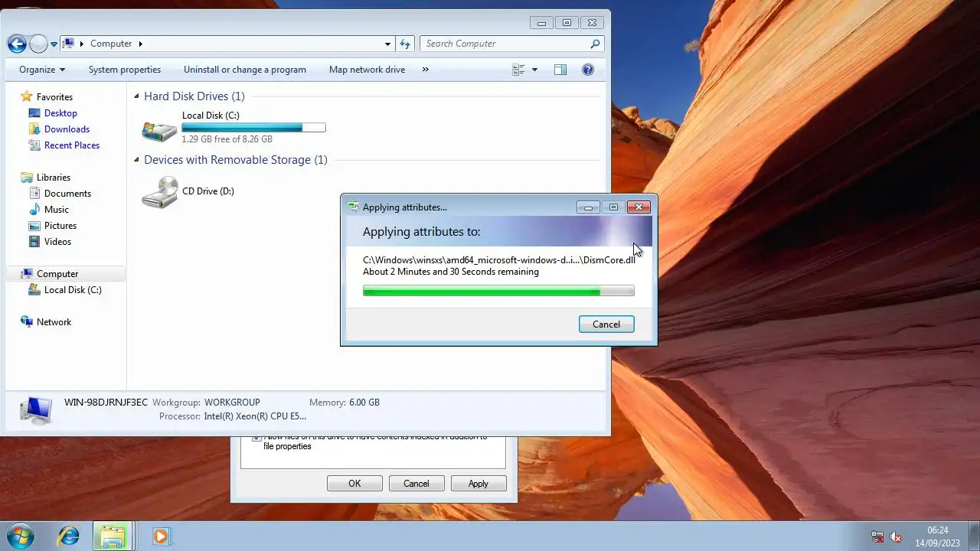Select Network in navigation pane

54,322
